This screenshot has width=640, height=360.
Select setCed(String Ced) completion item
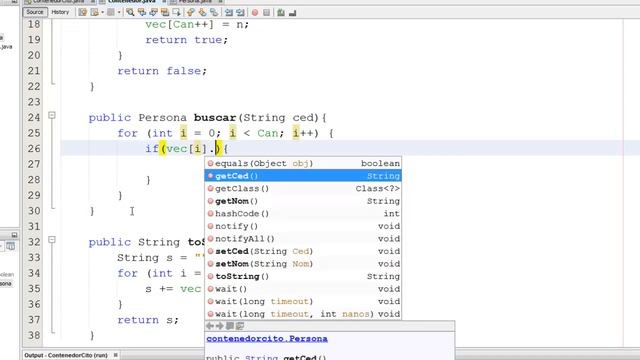(303, 251)
